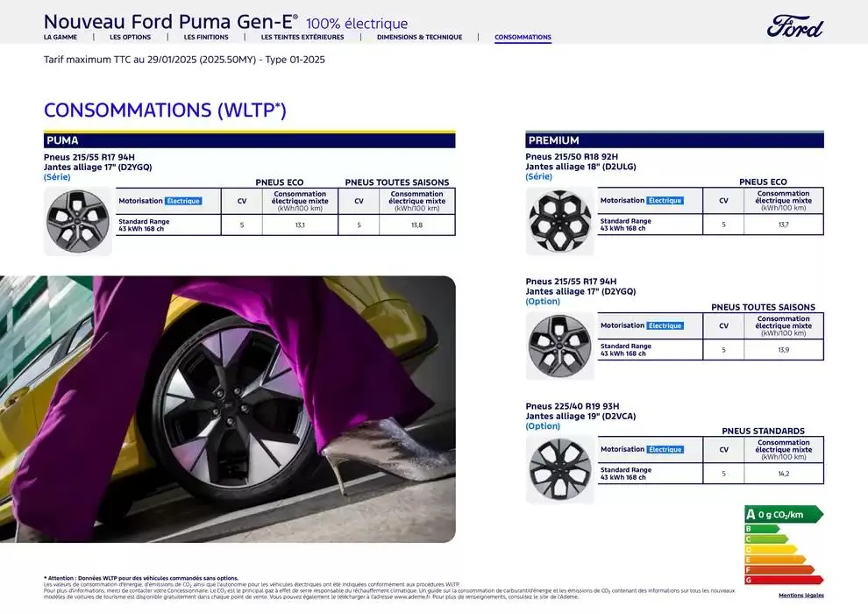Select the Premium 18-inch wheel thumbnail

560,221
